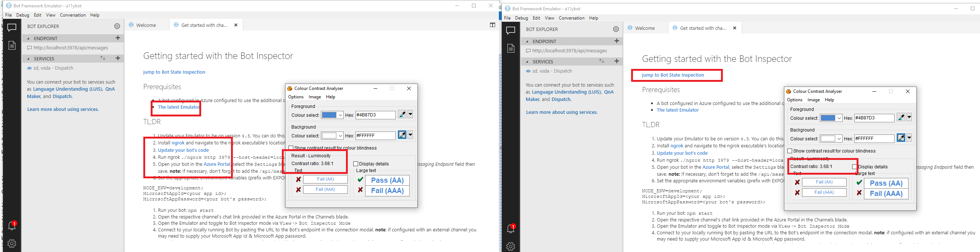Open 'ngrok' link in left Emulator window
This screenshot has width=980, height=252.
(178, 143)
